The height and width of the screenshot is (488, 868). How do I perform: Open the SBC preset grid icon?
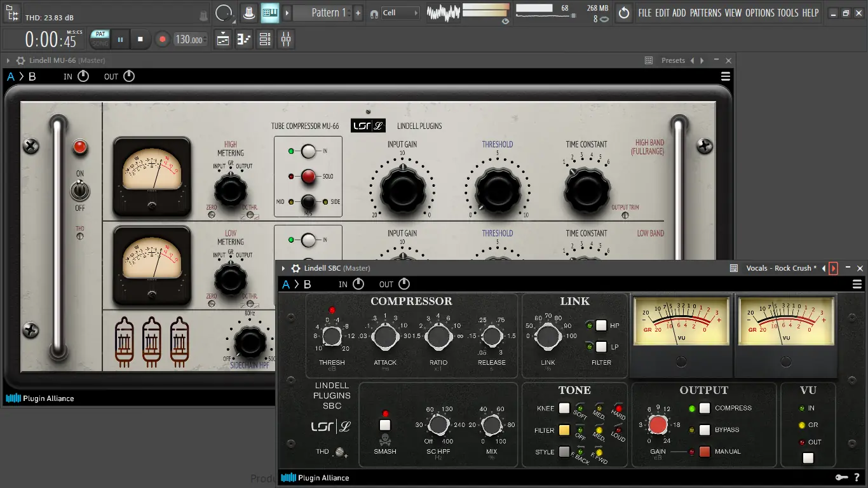pyautogui.click(x=734, y=268)
